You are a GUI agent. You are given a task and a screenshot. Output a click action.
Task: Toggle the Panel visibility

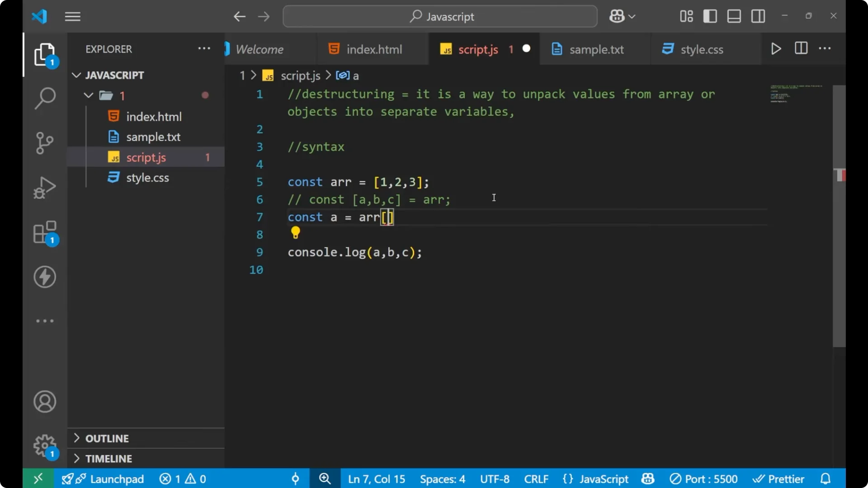click(x=734, y=16)
